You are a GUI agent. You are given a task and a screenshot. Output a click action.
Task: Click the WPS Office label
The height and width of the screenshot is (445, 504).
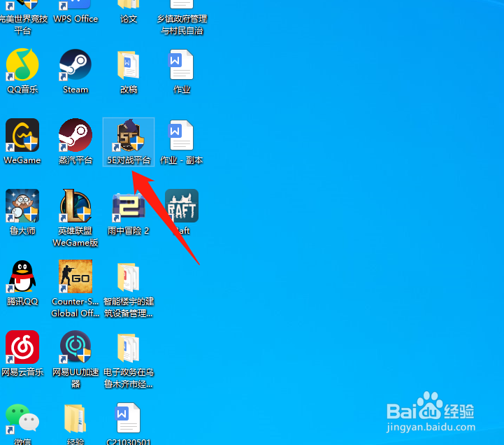coord(75,19)
